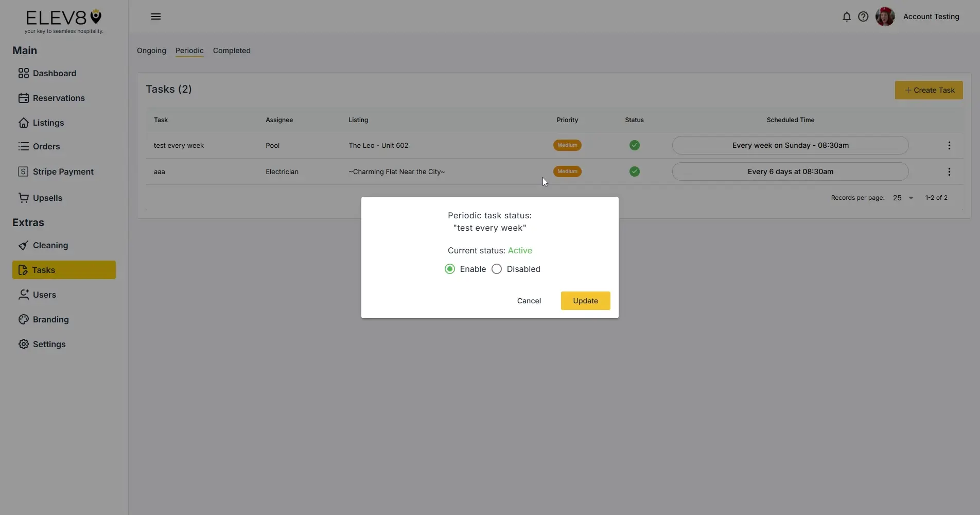Select the Enable radio button
The image size is (980, 515).
click(x=449, y=269)
